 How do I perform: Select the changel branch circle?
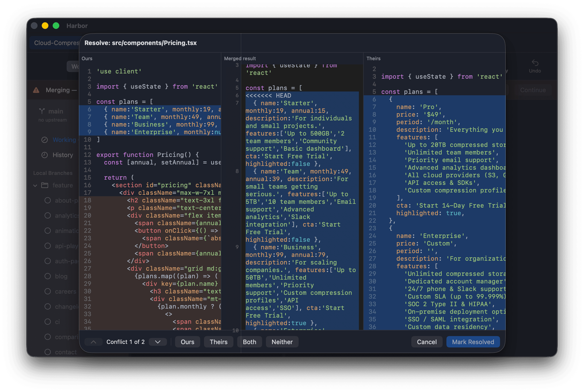[x=47, y=306]
